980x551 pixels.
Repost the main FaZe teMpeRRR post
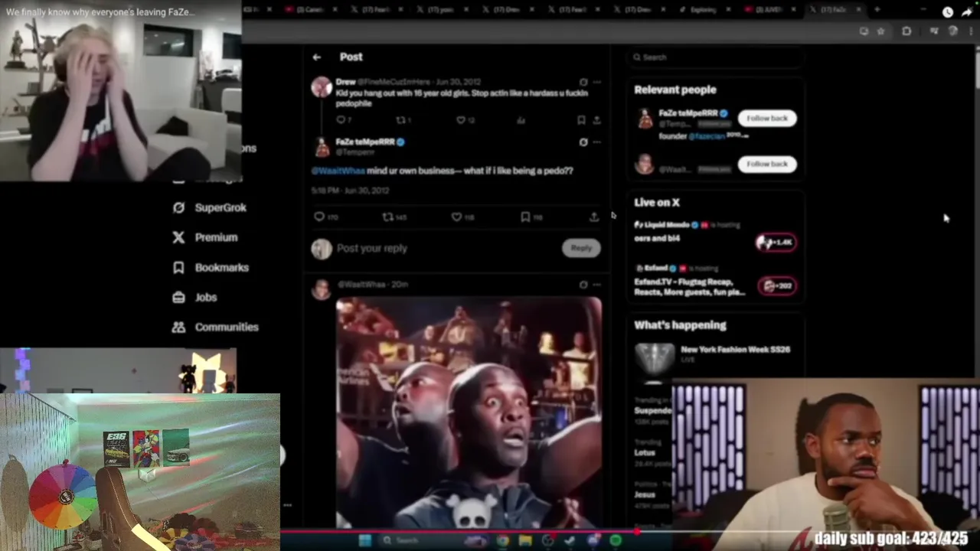pyautogui.click(x=388, y=217)
